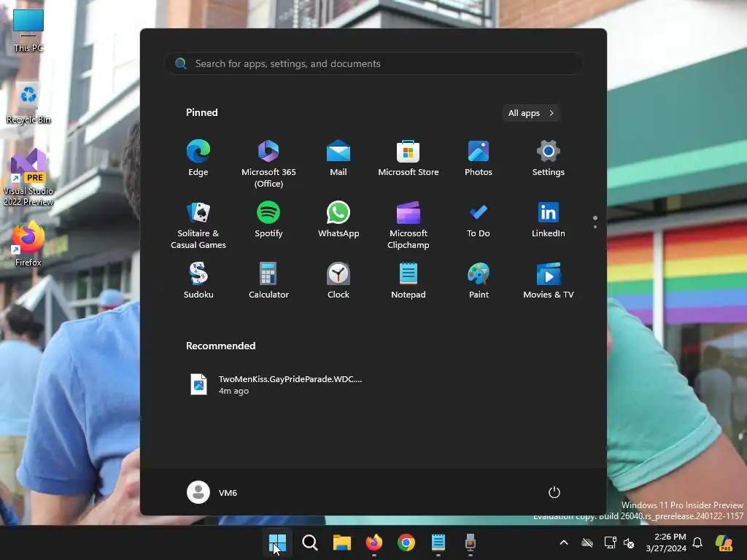Select Visual Studio 2022 Preview shortcut
Screen dimensions: 747x560
click(28, 178)
